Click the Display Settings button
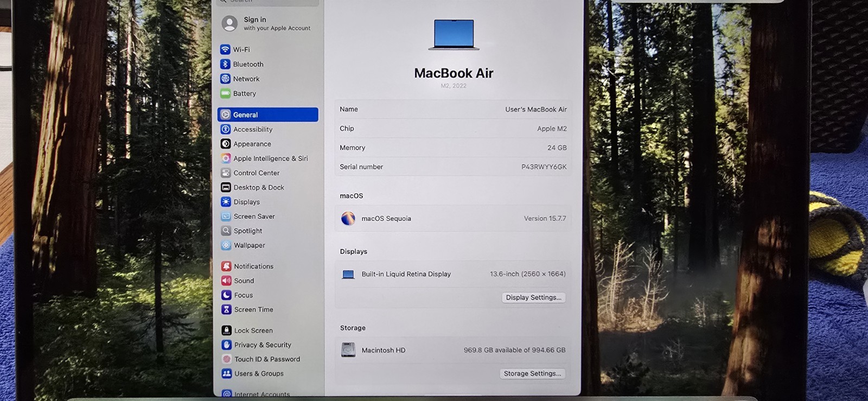Viewport: 868px width, 401px height. [533, 297]
